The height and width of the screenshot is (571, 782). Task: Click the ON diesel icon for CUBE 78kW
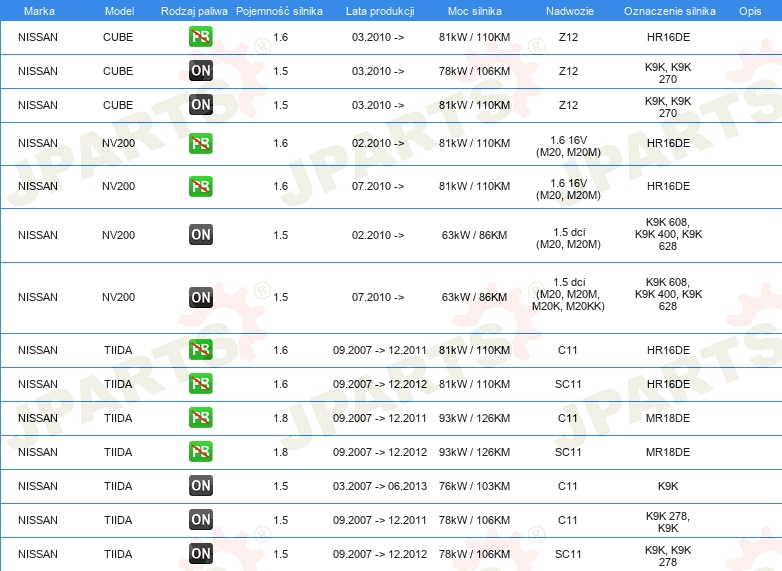click(200, 71)
